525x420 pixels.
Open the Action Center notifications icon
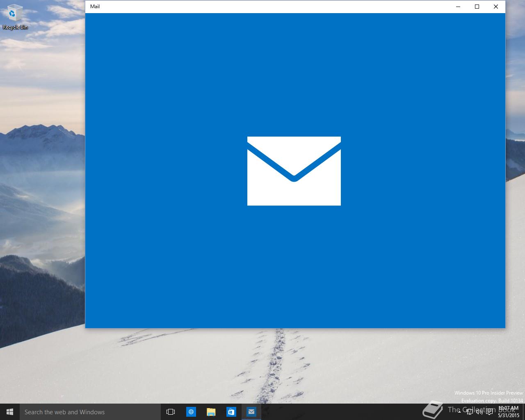coord(489,412)
